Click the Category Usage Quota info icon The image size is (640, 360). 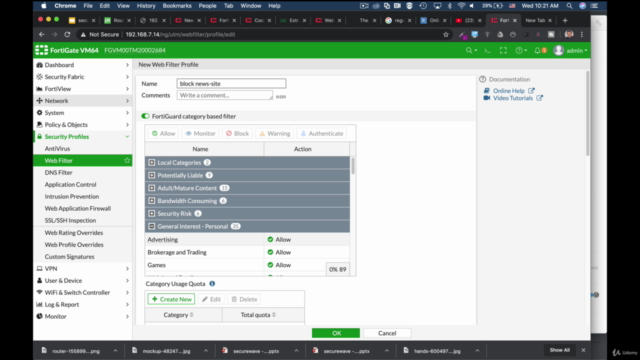point(212,284)
